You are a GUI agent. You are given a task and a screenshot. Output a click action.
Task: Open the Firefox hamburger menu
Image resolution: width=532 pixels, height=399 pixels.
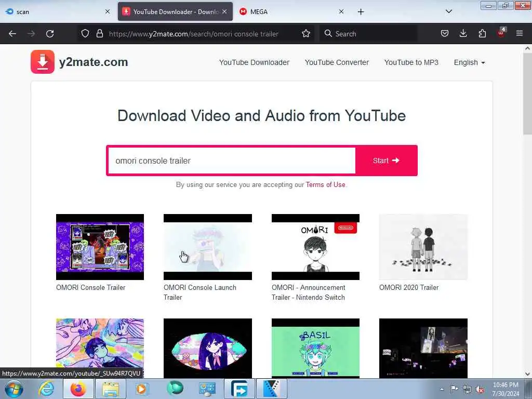(519, 33)
